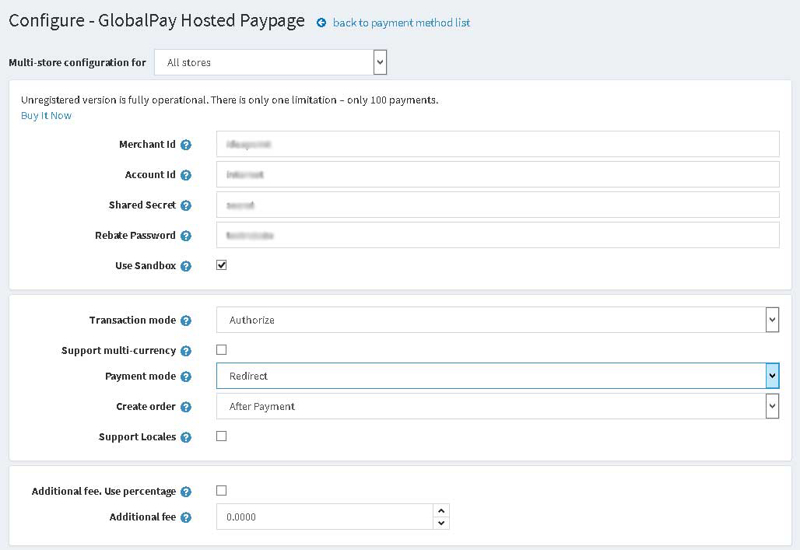Increase Additional fee with the up spinner arrow
Image resolution: width=800 pixels, height=550 pixels.
tap(441, 511)
